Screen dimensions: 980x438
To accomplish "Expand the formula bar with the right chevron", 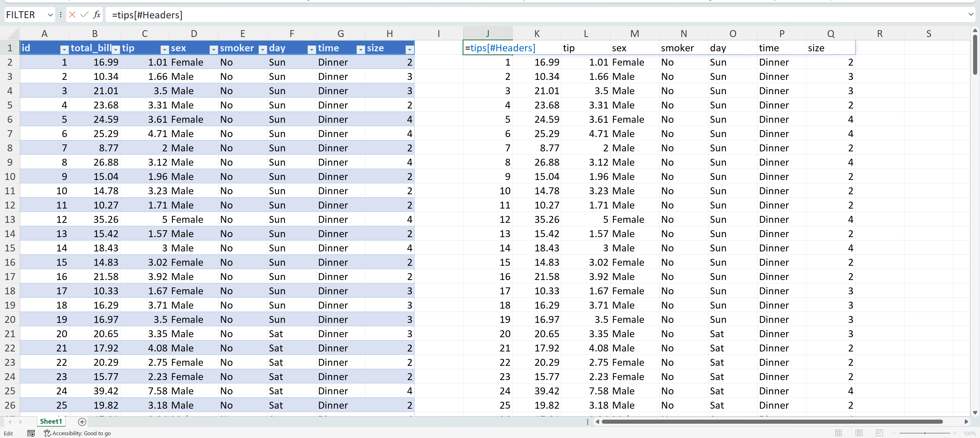I will pyautogui.click(x=971, y=15).
